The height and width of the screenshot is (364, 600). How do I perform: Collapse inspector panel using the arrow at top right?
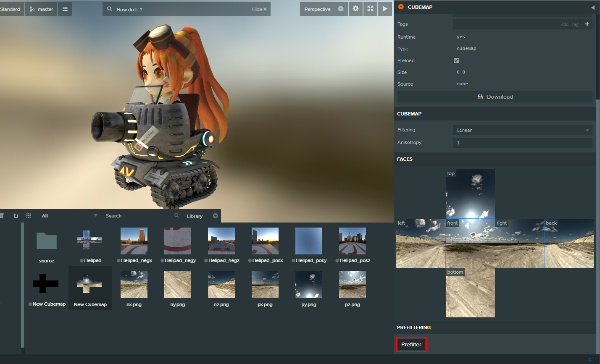(x=593, y=7)
